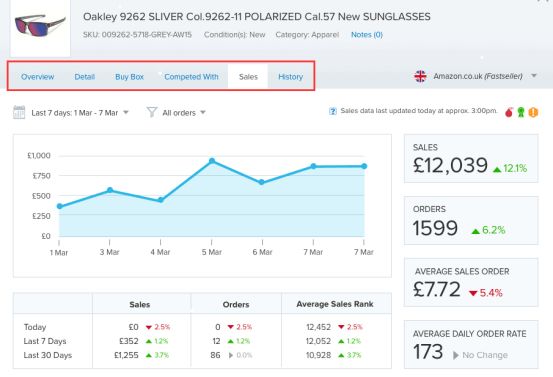Click the 6 Mar data point on chart
Image resolution: width=553 pixels, height=377 pixels.
tap(261, 182)
